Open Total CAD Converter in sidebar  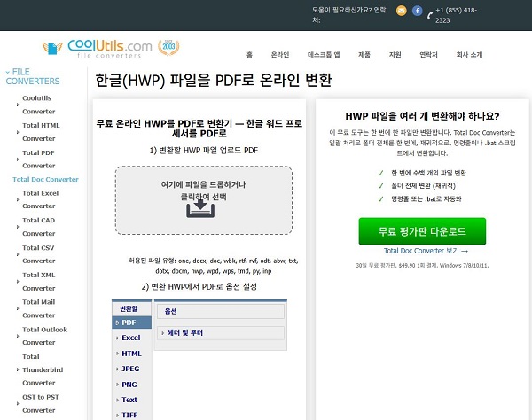coord(39,227)
